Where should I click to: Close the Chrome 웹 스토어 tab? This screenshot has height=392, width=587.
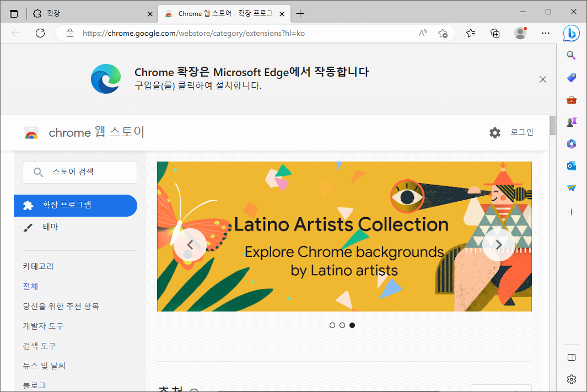(x=282, y=14)
